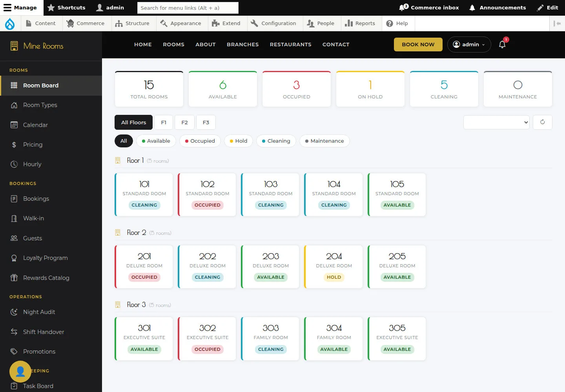This screenshot has height=392, width=565.
Task: Click the Edit toolbar button
Action: point(548,7)
